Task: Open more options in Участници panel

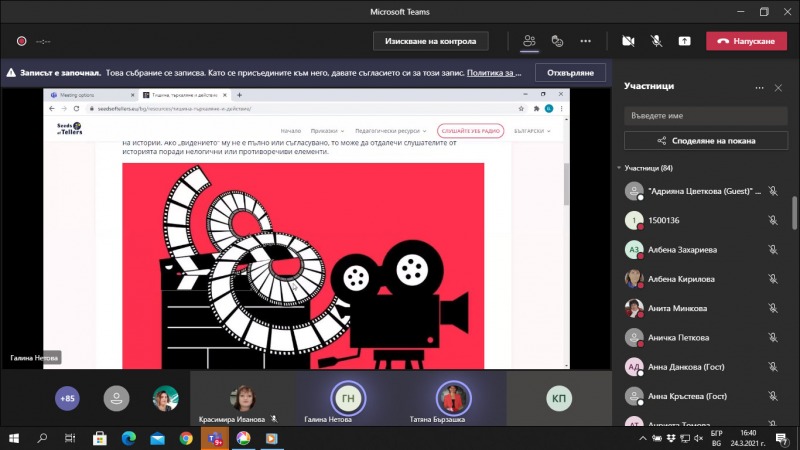Action: click(x=759, y=88)
